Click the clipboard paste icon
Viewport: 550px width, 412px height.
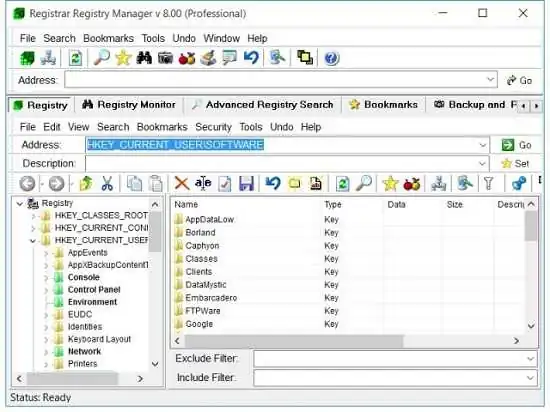(156, 183)
